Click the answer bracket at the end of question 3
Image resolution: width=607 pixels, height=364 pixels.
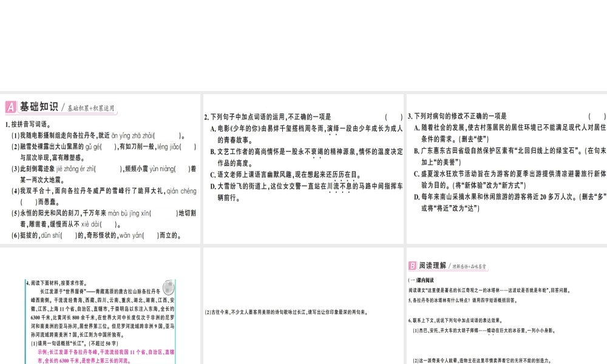click(x=597, y=116)
